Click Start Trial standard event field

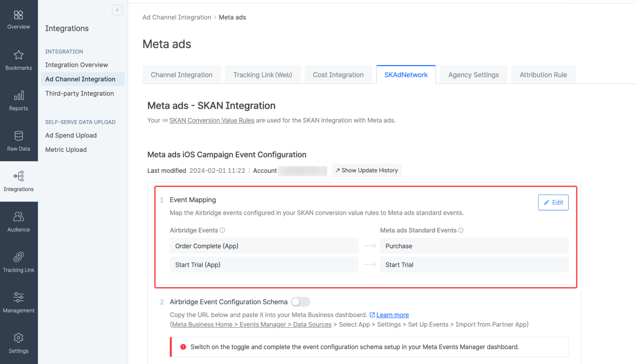click(x=474, y=264)
